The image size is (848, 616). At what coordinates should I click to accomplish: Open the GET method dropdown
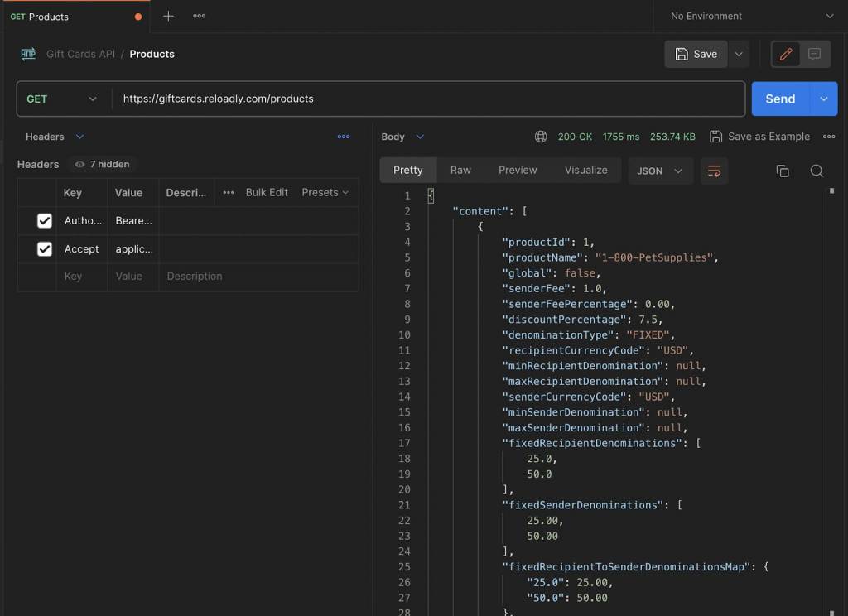point(63,99)
